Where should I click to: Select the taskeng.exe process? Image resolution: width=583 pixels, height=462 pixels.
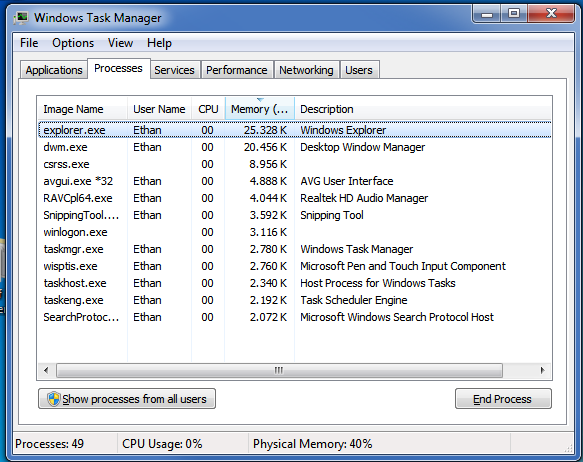294,300
